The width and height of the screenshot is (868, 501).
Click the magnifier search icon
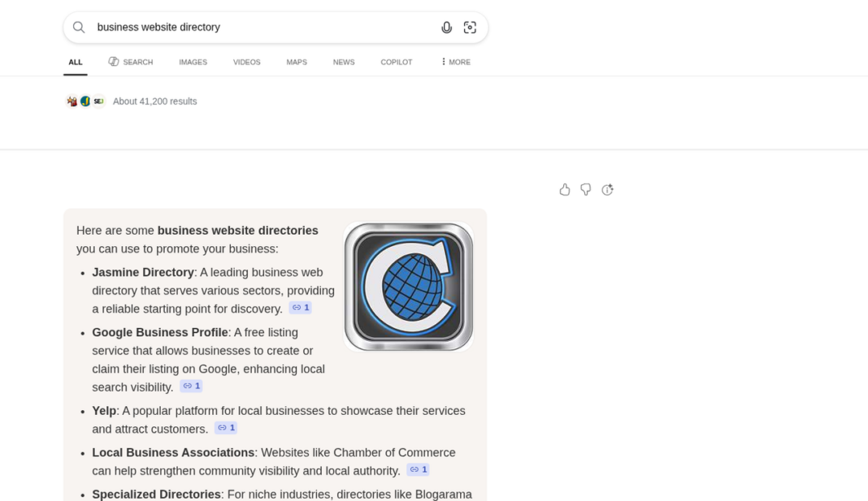(x=79, y=27)
